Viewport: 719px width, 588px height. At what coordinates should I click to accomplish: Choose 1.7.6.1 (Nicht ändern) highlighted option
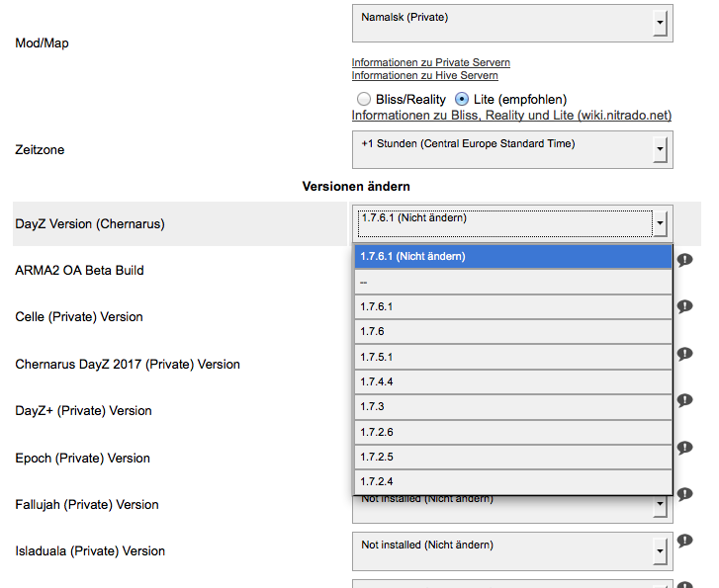(513, 256)
